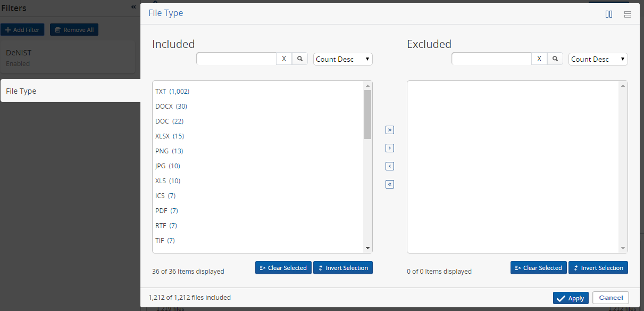Viewport: 644px width, 311px height.
Task: Click Excluded list scroll up arrow
Action: (623, 85)
